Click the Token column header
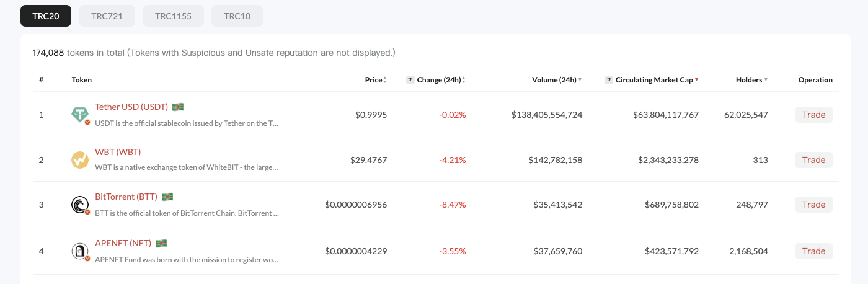The height and width of the screenshot is (284, 868). pos(82,80)
